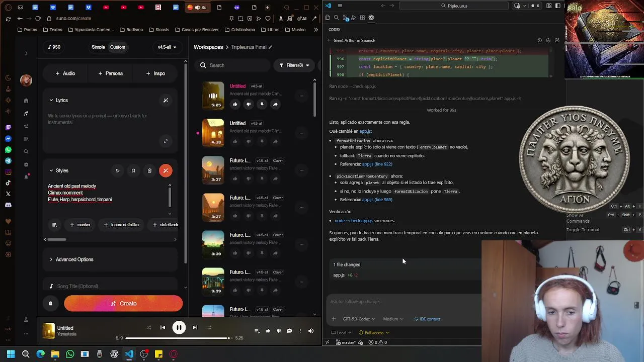Toggle shuffle in the Suno player
Image resolution: width=644 pixels, height=362 pixels.
click(x=148, y=327)
